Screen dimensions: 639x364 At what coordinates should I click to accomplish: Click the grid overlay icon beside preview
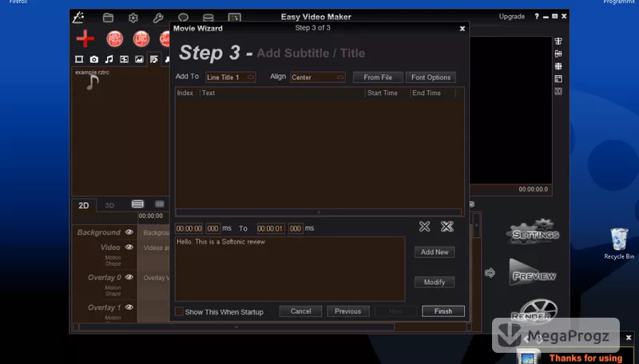(558, 66)
